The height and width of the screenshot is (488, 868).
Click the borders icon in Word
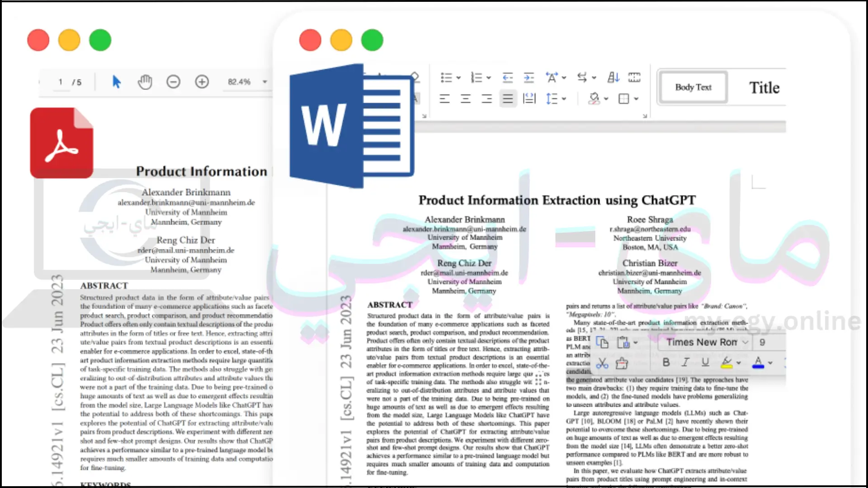624,99
